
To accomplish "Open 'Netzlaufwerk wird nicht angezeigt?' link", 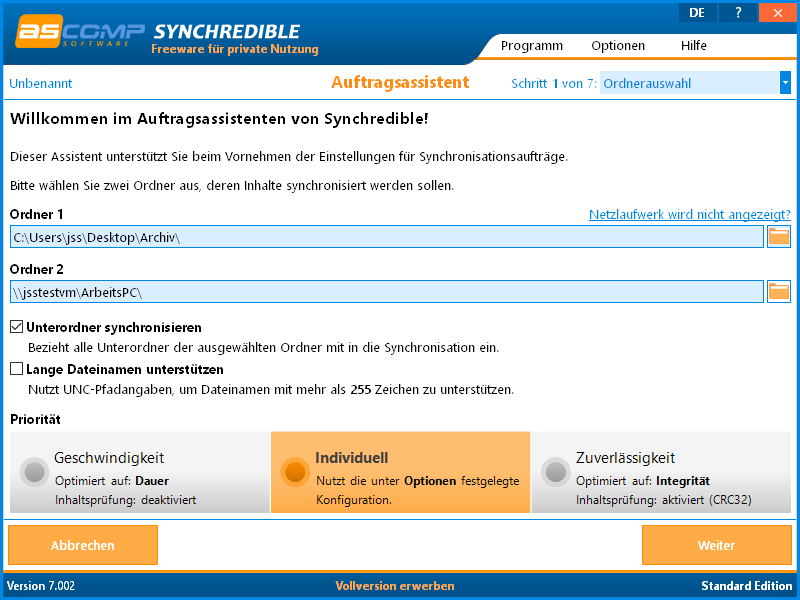I will click(x=690, y=214).
